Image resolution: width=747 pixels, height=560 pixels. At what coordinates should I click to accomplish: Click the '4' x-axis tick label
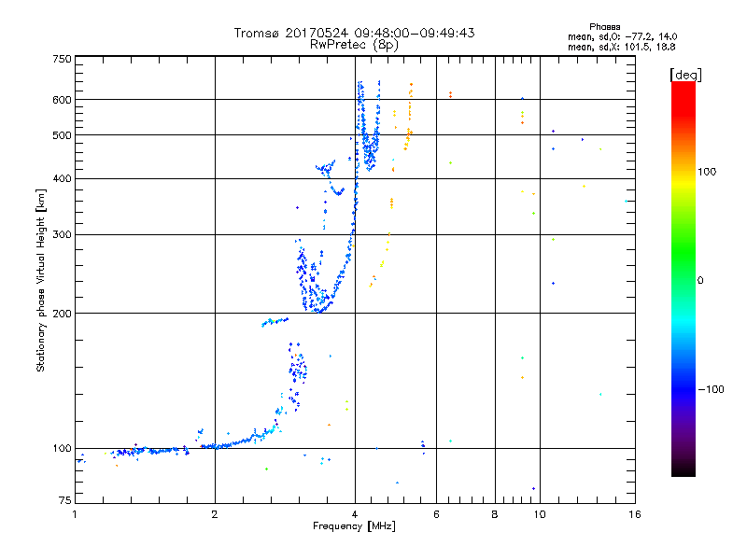(x=355, y=514)
